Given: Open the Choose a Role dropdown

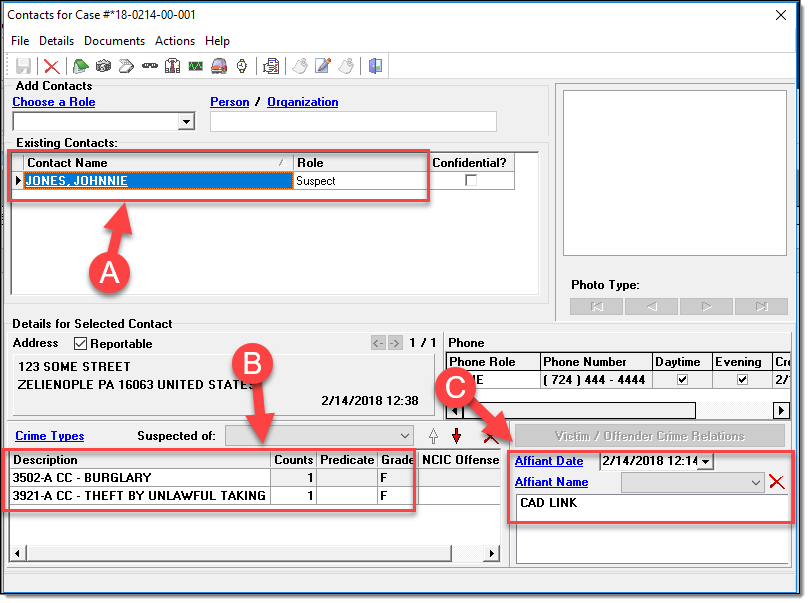Looking at the screenshot, I should (185, 122).
